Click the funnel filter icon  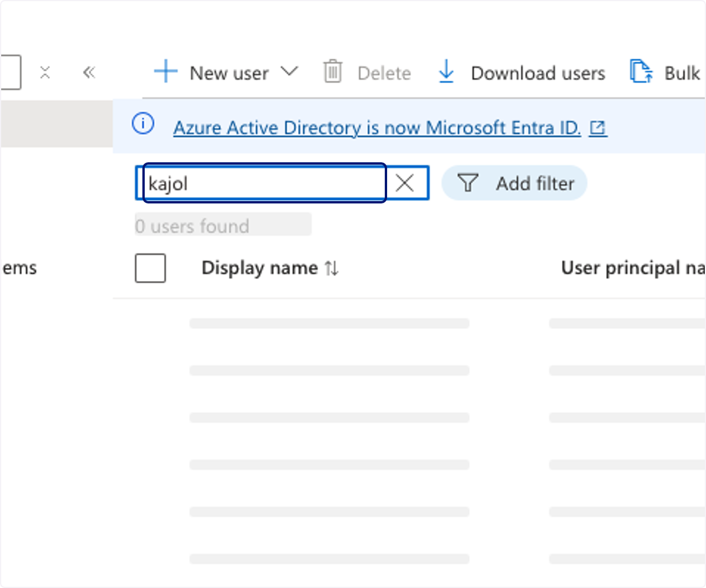click(467, 183)
